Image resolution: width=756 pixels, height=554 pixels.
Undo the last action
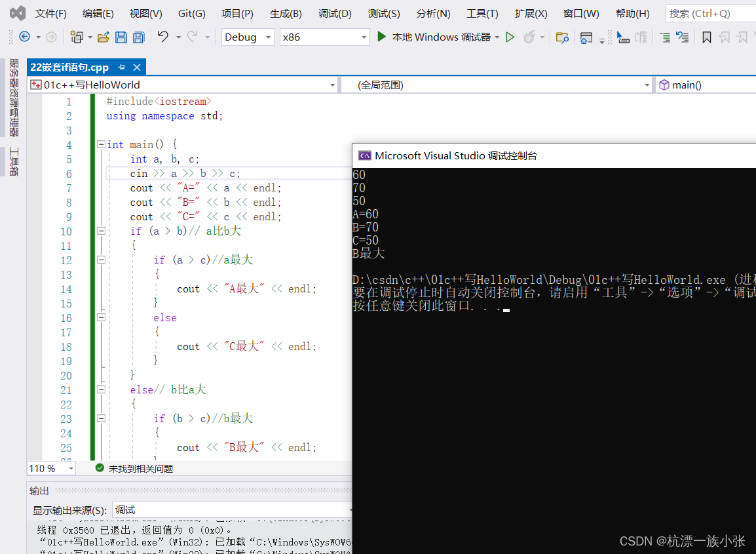(163, 37)
